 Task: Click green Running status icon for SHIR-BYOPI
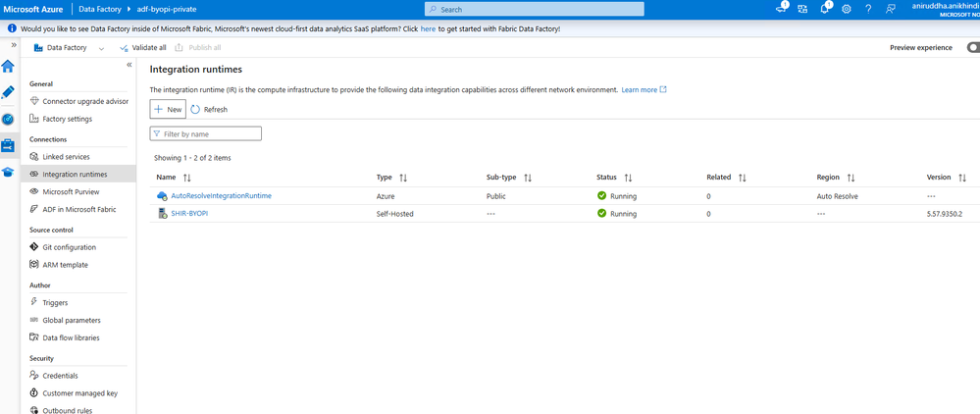click(x=602, y=213)
